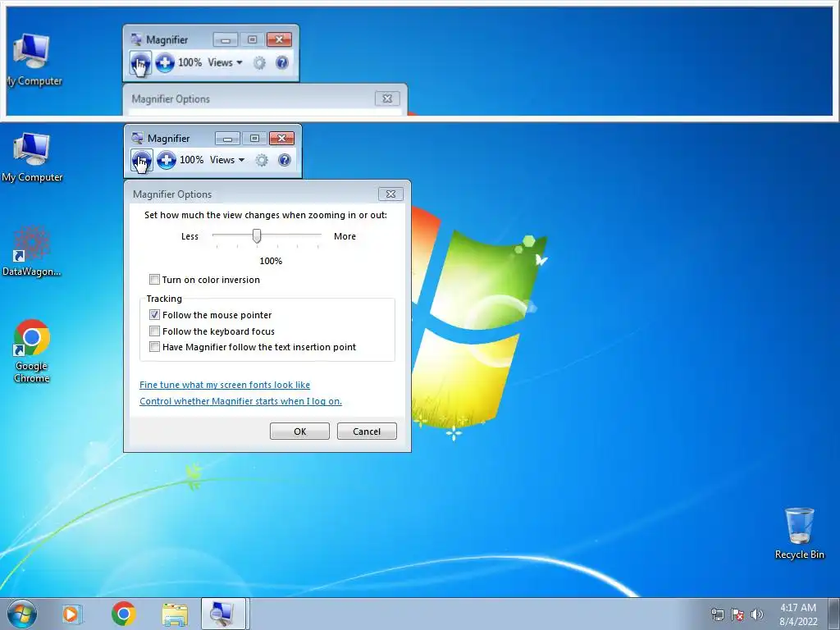Minimize the Magnifier toolbar window
This screenshot has height=630, width=840.
coord(227,138)
